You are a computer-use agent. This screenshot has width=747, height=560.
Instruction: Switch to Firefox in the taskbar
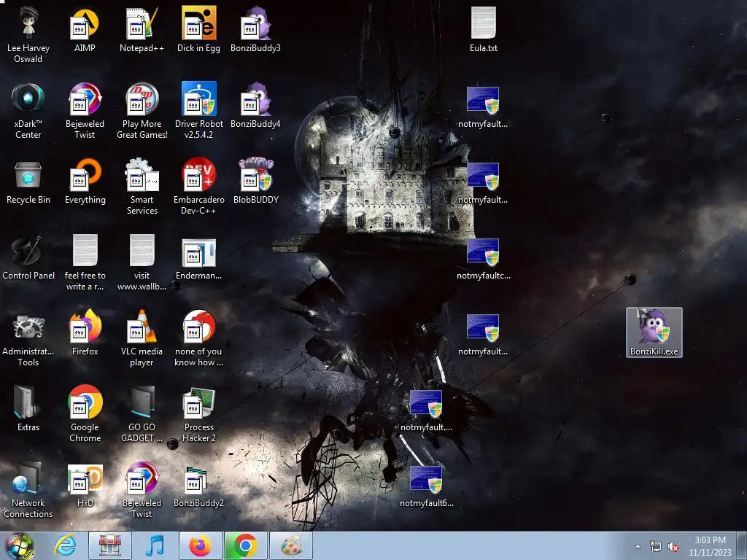pyautogui.click(x=201, y=545)
